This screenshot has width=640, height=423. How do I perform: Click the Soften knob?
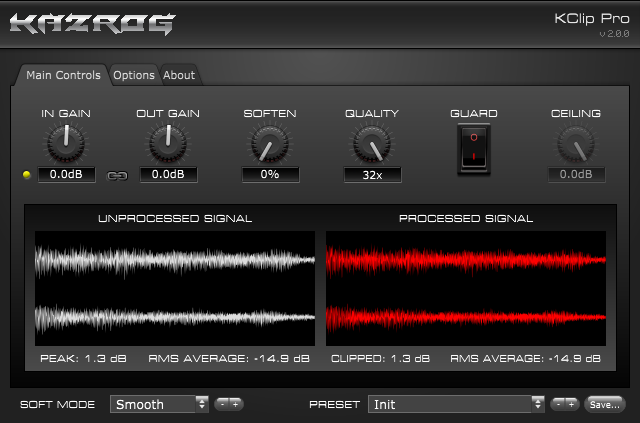pyautogui.click(x=270, y=143)
